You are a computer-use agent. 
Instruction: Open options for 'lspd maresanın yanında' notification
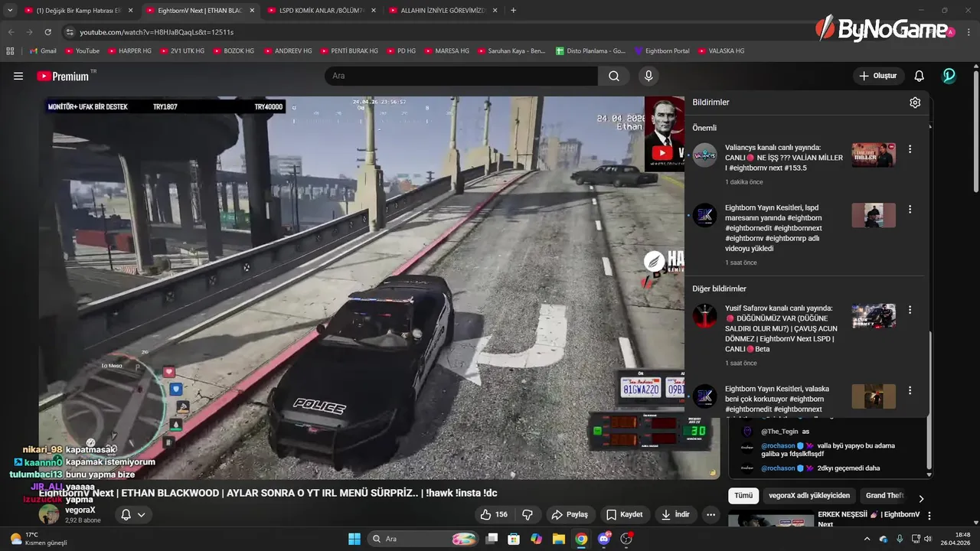coord(910,209)
